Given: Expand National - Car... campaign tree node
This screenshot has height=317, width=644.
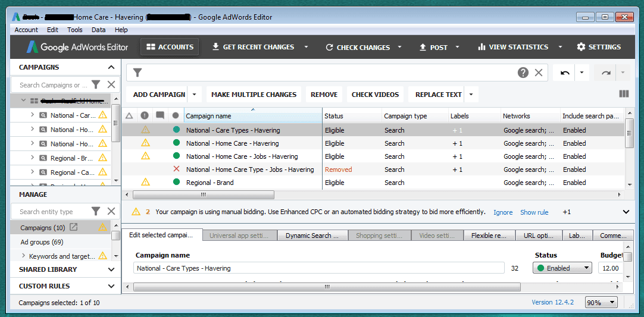Looking at the screenshot, I should [33, 115].
